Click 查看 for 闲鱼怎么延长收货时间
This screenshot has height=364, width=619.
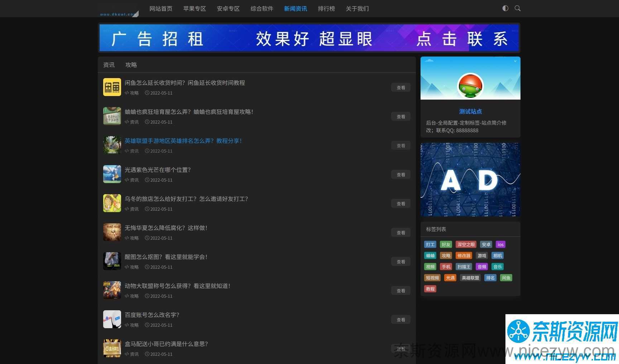[401, 87]
